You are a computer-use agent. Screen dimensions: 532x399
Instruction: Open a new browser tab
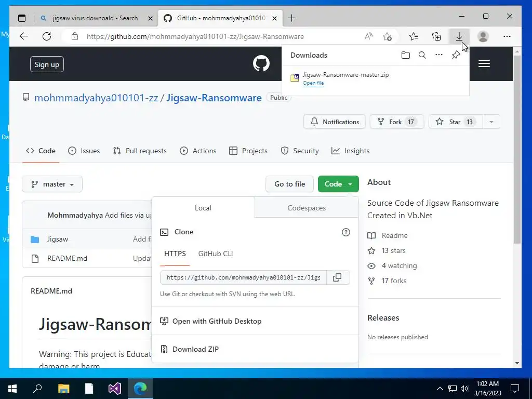tap(291, 18)
